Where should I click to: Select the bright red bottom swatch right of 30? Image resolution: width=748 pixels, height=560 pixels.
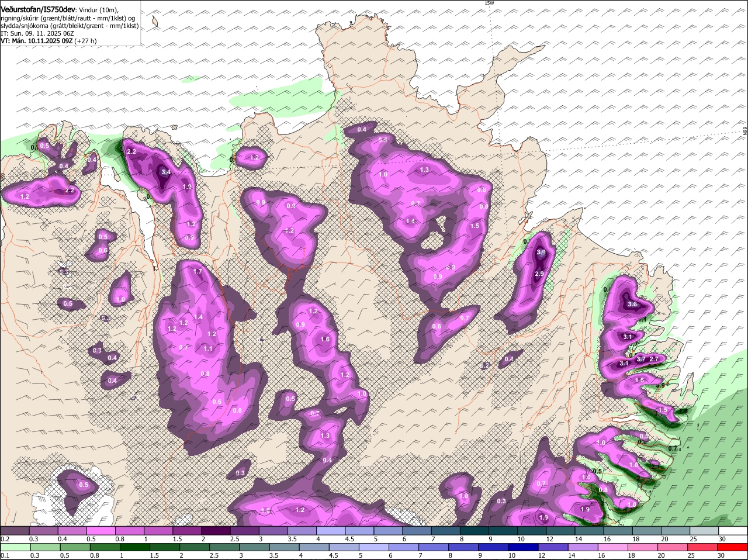pos(733,547)
